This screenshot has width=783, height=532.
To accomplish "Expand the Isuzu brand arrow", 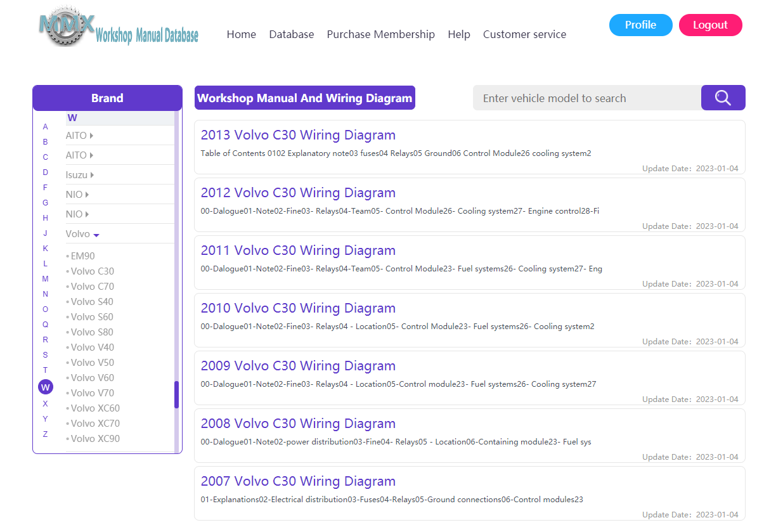I will coord(92,175).
